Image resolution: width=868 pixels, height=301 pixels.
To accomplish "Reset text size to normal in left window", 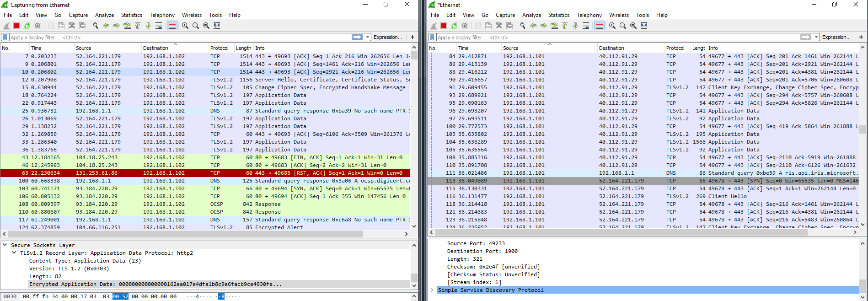I will click(206, 26).
